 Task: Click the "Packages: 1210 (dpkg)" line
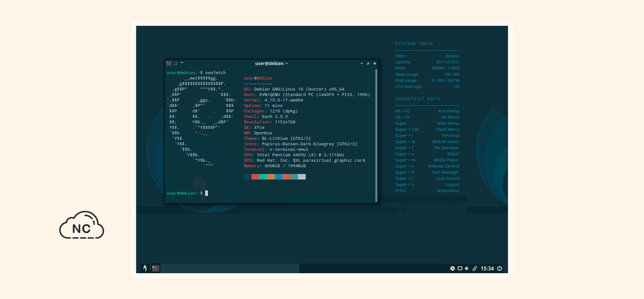(x=272, y=111)
